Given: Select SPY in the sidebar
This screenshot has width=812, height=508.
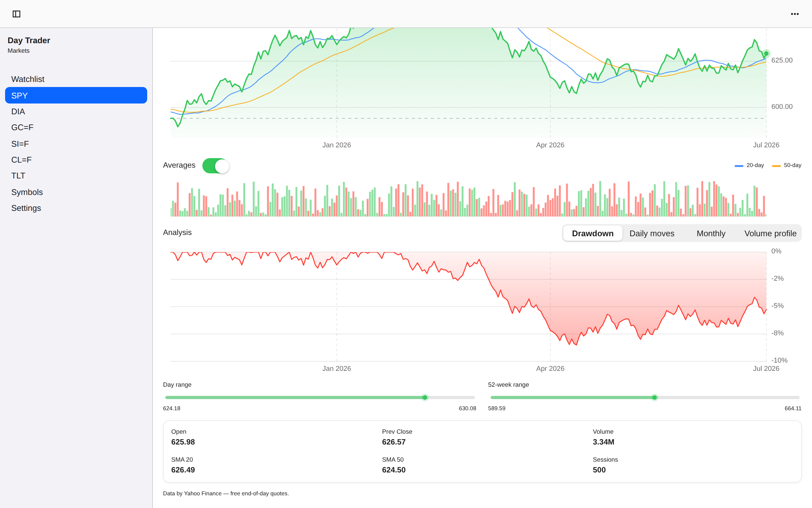Looking at the screenshot, I should 76,96.
